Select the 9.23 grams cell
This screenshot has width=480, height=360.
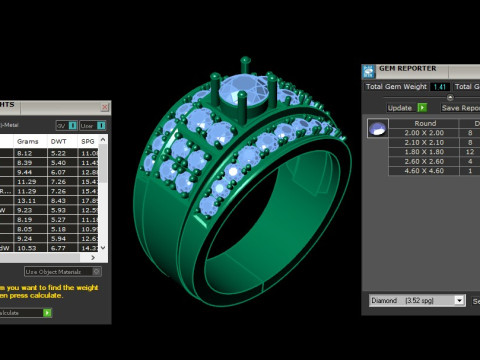point(30,210)
